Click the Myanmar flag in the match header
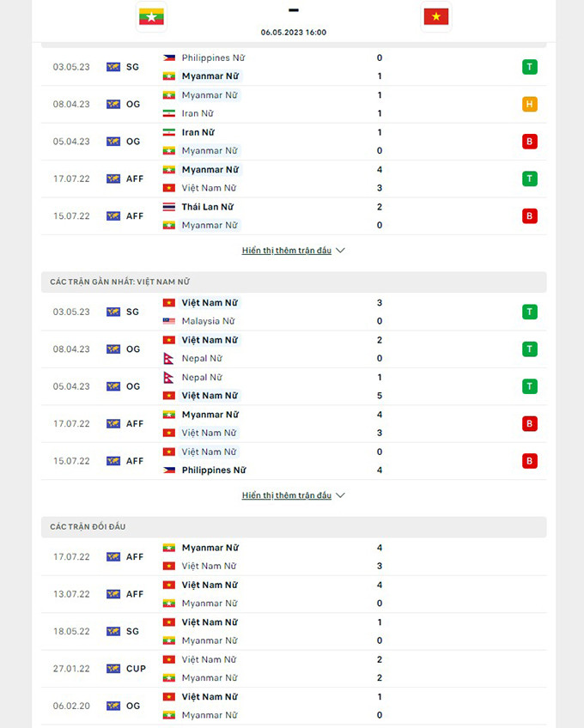584x728 pixels. pos(150,16)
